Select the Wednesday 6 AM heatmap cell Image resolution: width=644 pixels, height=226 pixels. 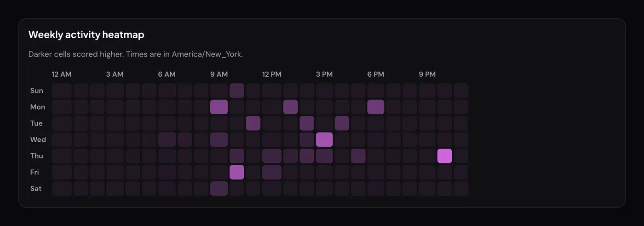pyautogui.click(x=167, y=139)
